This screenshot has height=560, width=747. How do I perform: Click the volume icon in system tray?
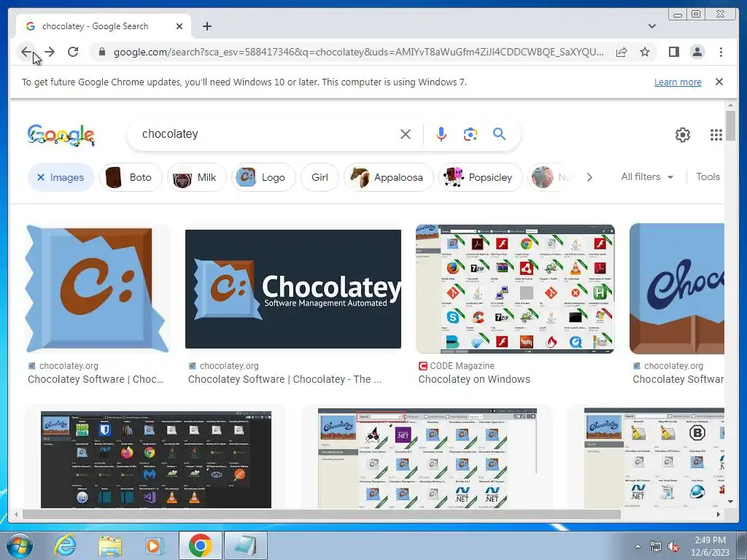(673, 546)
